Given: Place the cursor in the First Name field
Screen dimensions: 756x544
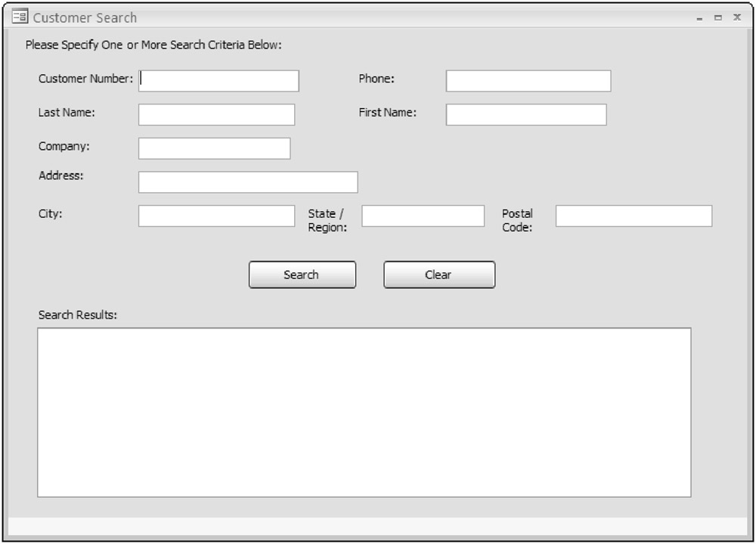Looking at the screenshot, I should click(x=525, y=115).
